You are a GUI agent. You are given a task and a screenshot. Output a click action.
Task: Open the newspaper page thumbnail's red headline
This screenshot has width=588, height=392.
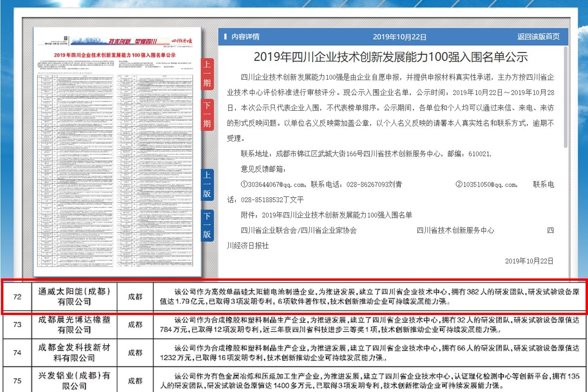click(x=117, y=55)
